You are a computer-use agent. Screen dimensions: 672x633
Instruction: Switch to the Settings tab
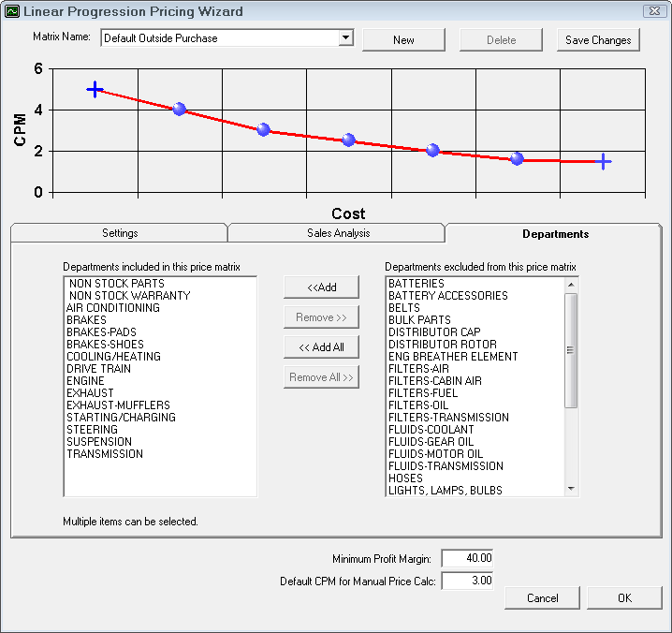click(120, 233)
